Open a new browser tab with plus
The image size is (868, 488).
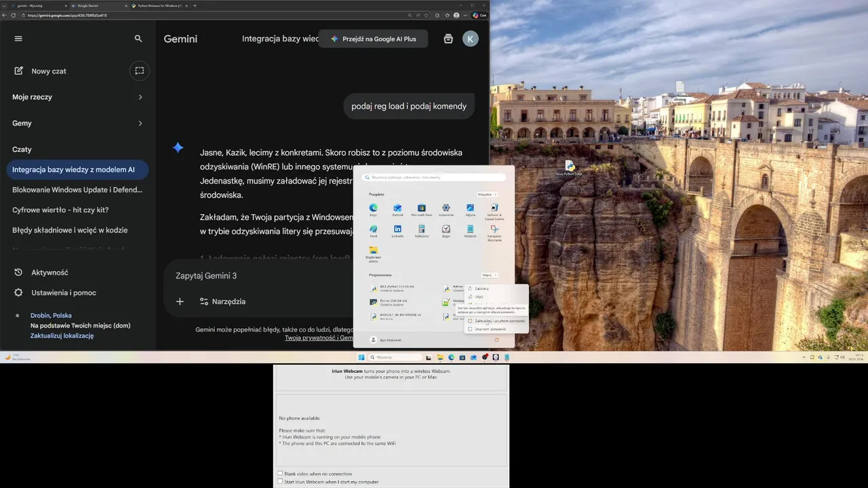195,5
